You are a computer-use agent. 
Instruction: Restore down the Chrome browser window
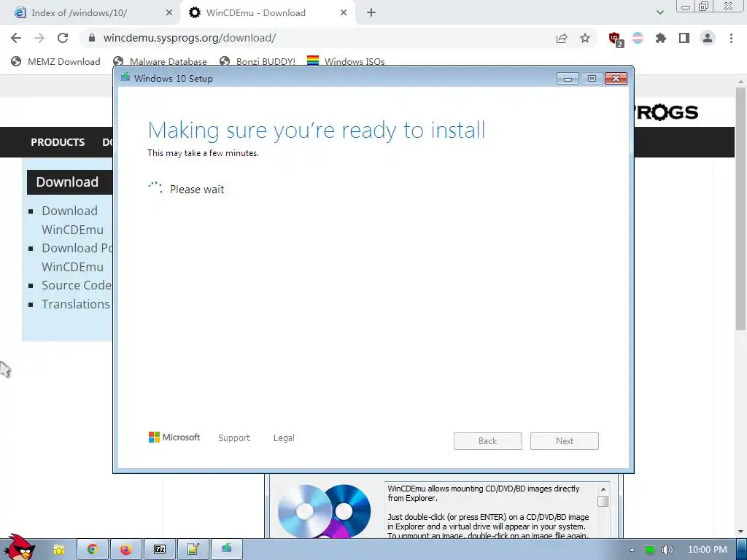pos(704,6)
